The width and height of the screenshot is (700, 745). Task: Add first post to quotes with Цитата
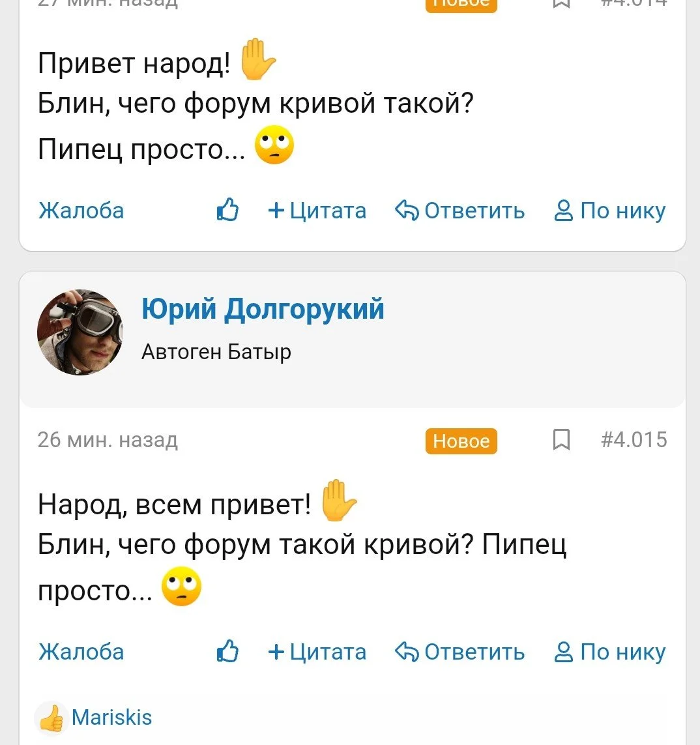317,211
